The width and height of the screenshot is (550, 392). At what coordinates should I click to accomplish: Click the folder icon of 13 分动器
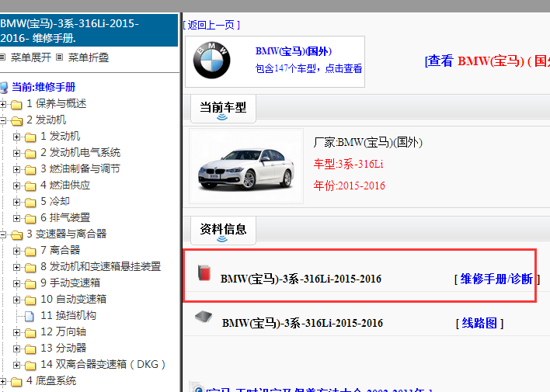coord(30,349)
